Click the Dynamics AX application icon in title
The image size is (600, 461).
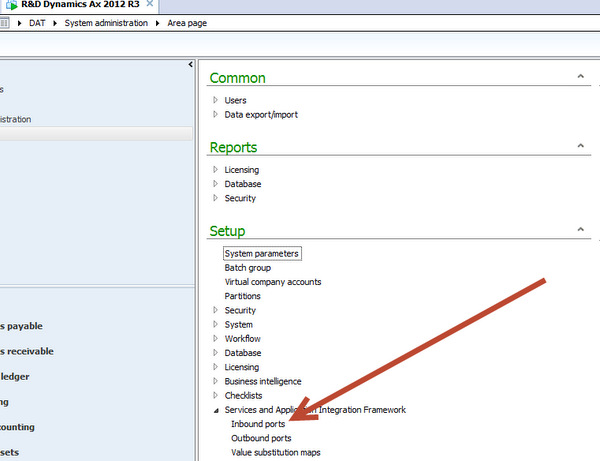tap(11, 5)
